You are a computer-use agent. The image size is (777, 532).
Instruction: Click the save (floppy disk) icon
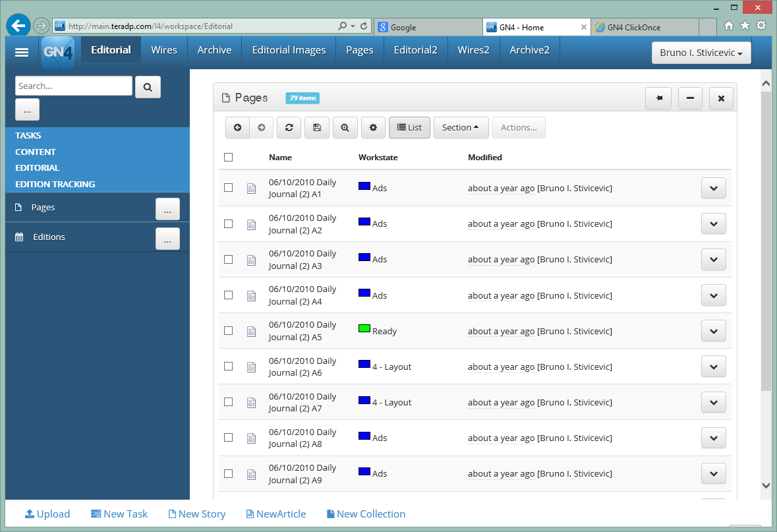click(x=317, y=127)
